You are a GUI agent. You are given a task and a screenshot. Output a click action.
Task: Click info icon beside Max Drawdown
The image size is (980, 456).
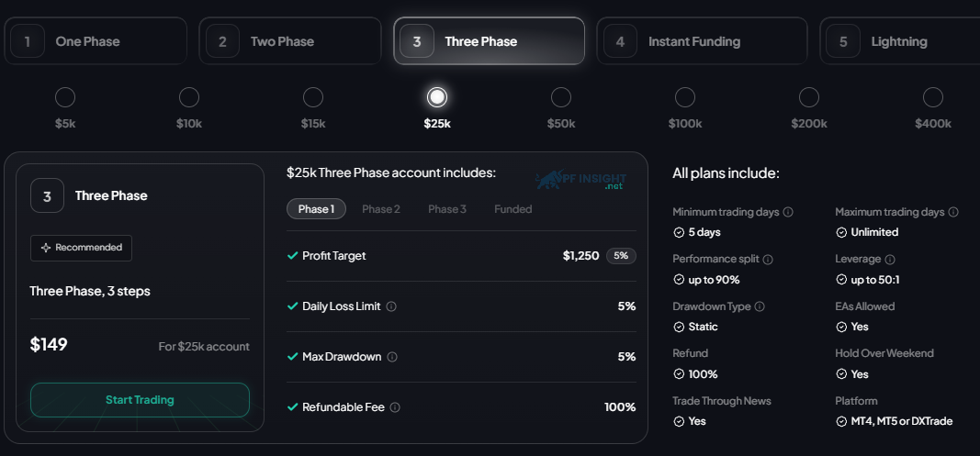coord(392,357)
